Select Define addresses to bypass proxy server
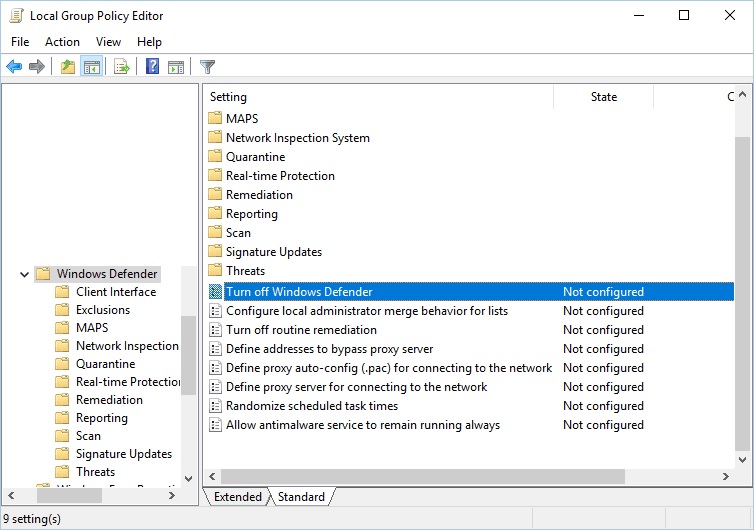 (329, 349)
